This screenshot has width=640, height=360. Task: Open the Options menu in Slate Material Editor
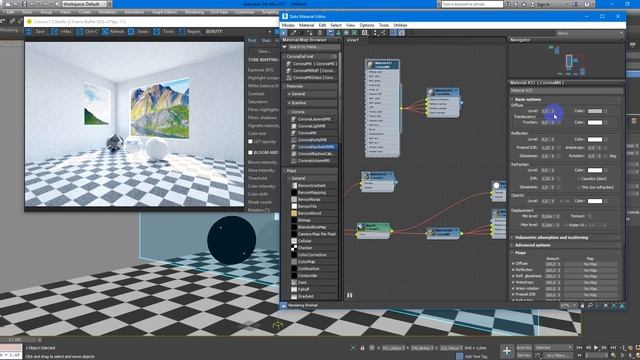pos(367,25)
